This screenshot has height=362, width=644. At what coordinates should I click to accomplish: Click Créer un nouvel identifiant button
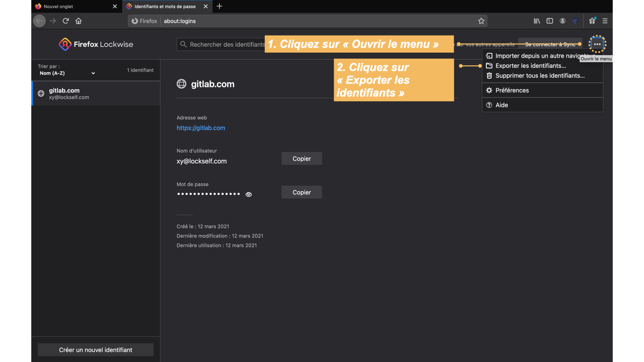(96, 350)
